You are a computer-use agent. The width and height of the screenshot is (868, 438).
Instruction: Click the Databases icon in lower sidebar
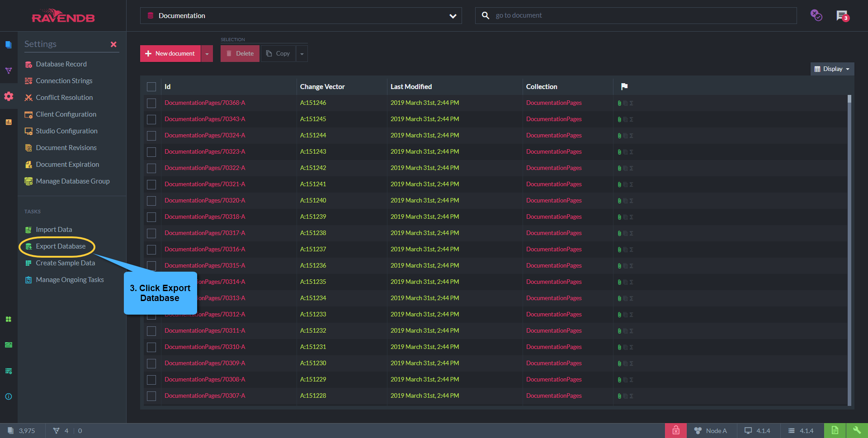pyautogui.click(x=8, y=319)
